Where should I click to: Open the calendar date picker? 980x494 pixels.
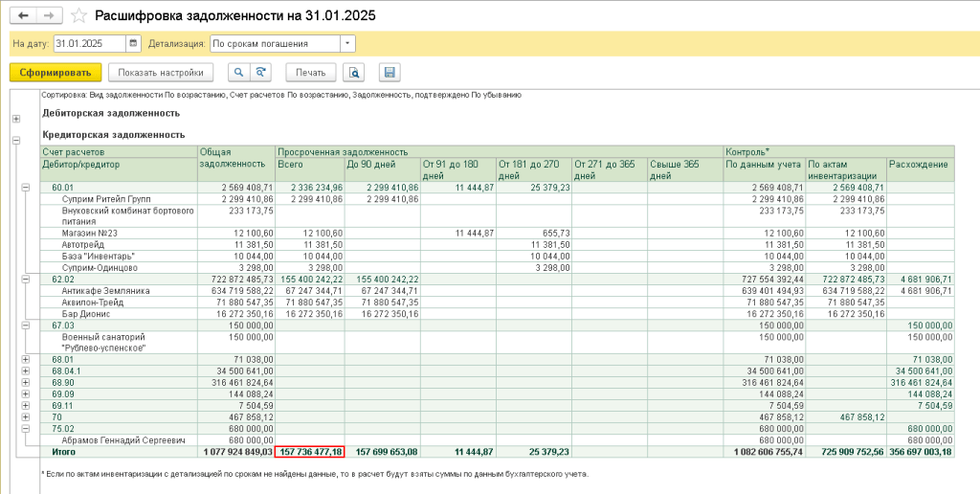pyautogui.click(x=133, y=43)
